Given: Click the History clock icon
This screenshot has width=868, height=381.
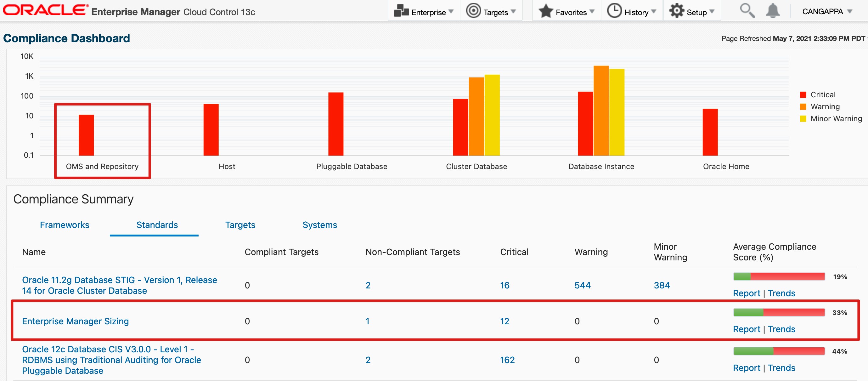Looking at the screenshot, I should click(x=615, y=11).
